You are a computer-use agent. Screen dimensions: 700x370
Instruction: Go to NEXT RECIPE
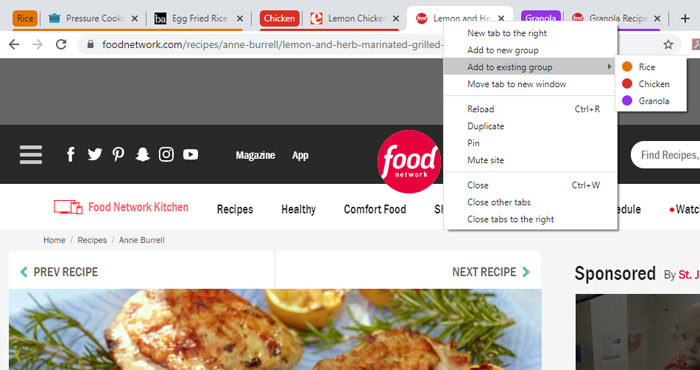pos(491,272)
